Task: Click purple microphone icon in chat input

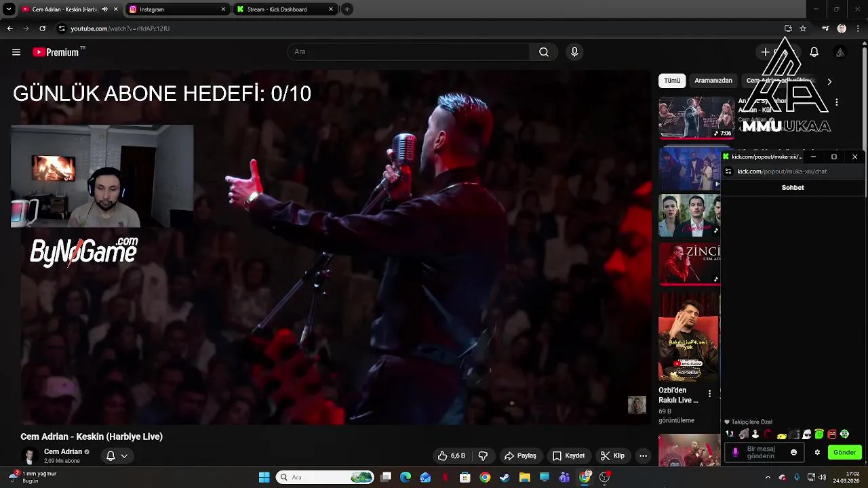Action: point(735,452)
